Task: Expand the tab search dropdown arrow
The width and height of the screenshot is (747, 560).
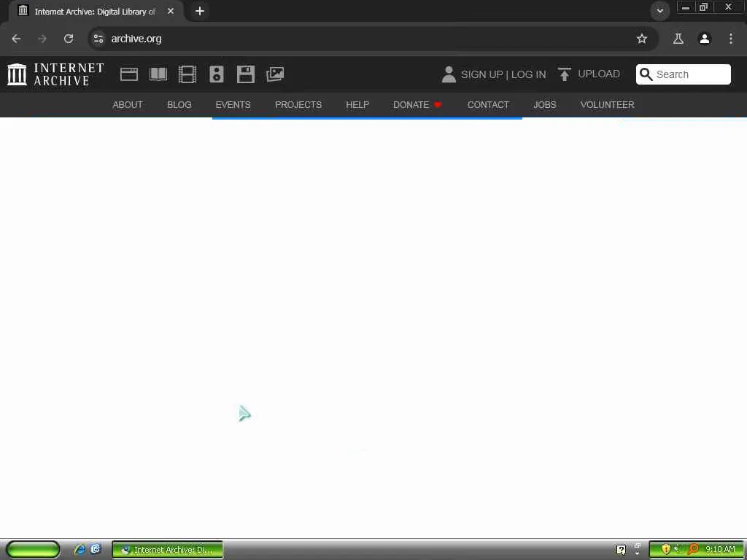Action: (659, 10)
